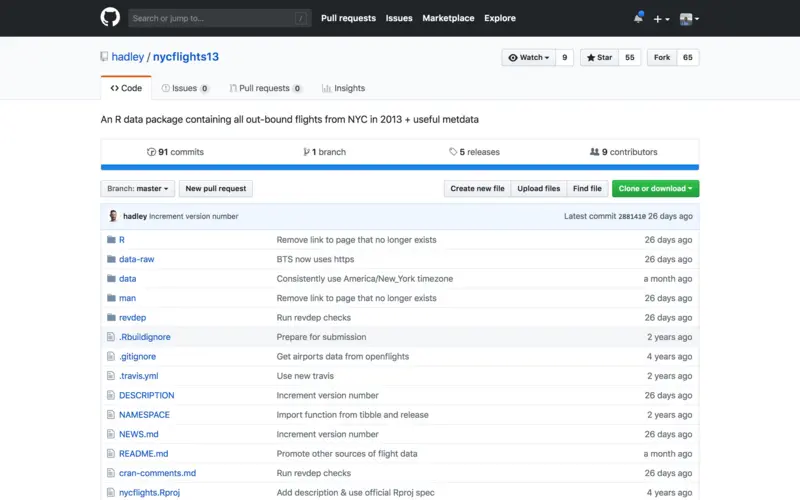800x500 pixels.
Task: Open the DESCRIPTION file link
Action: [146, 395]
